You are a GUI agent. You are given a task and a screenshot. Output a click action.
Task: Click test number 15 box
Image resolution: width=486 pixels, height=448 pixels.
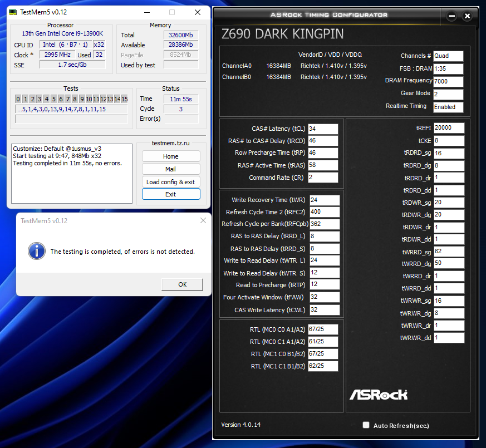click(x=125, y=99)
